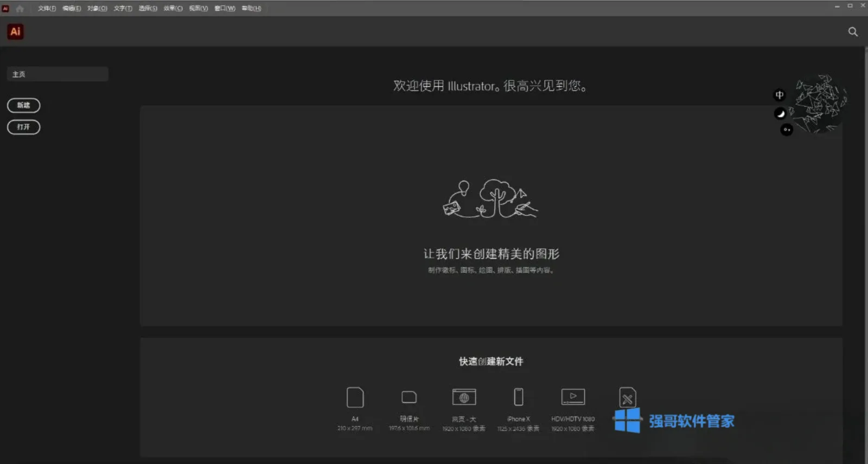Screen dimensions: 868x464
Task: Open the search magnifier icon
Action: 853,32
